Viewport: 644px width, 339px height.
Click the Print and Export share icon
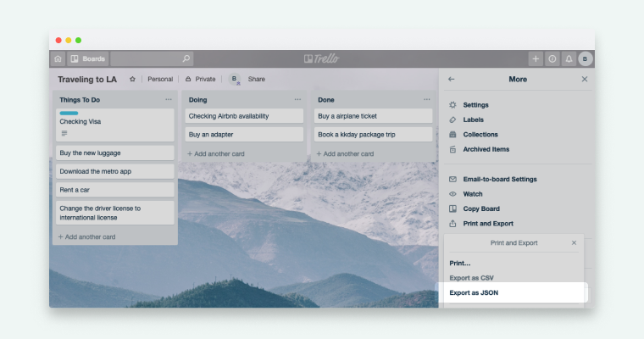pos(452,224)
